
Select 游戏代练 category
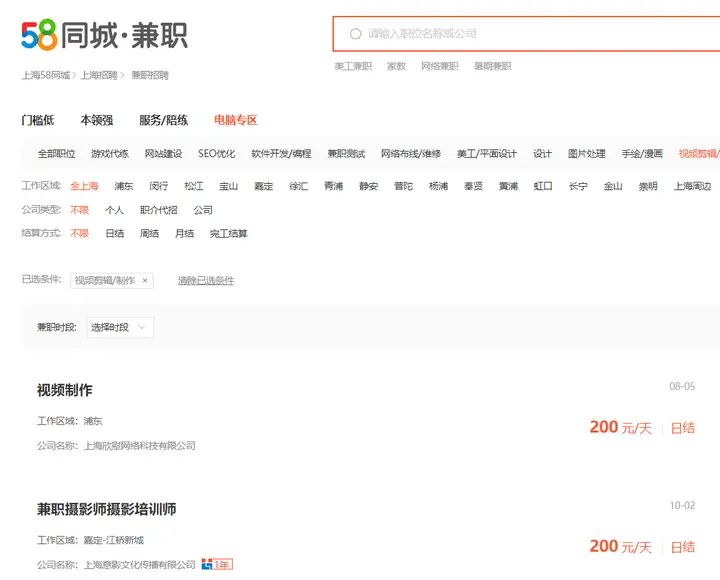[x=110, y=154]
